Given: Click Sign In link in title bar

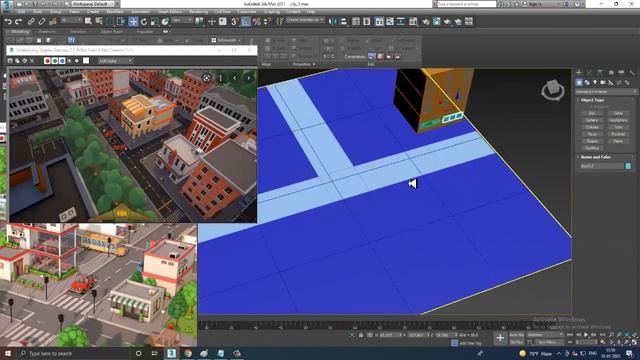Looking at the screenshot, I should click(x=534, y=4).
